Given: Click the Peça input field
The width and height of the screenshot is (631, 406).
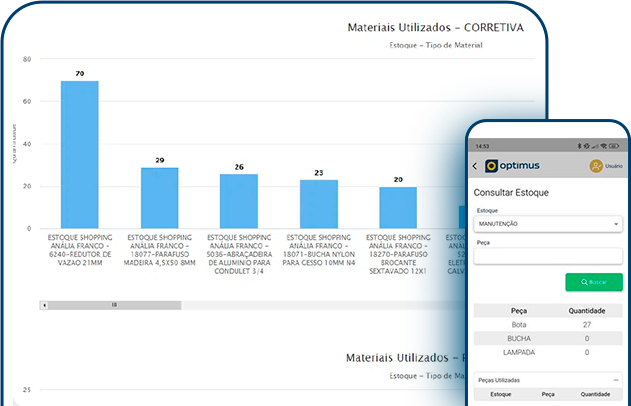Looking at the screenshot, I should click(548, 256).
